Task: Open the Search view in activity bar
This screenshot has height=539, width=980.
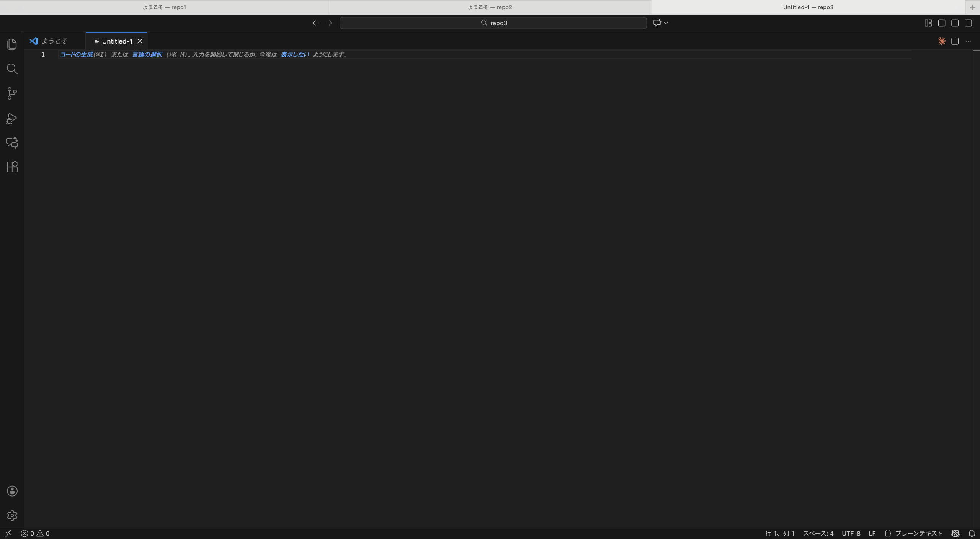Action: (12, 69)
